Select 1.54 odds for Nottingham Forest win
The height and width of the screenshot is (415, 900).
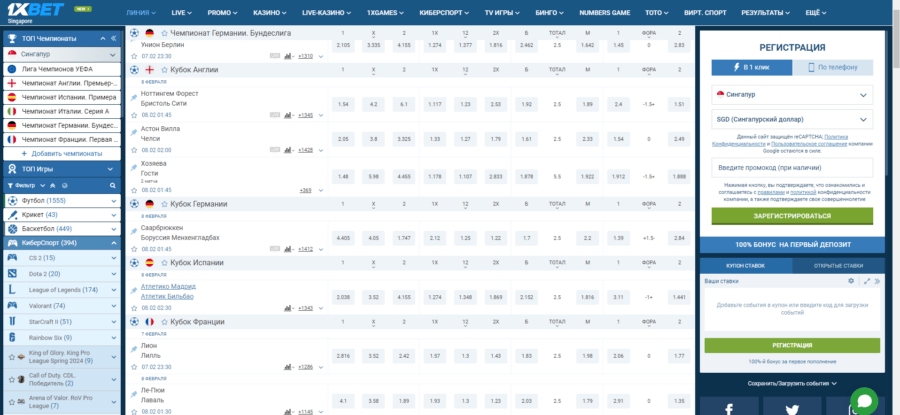(x=343, y=104)
